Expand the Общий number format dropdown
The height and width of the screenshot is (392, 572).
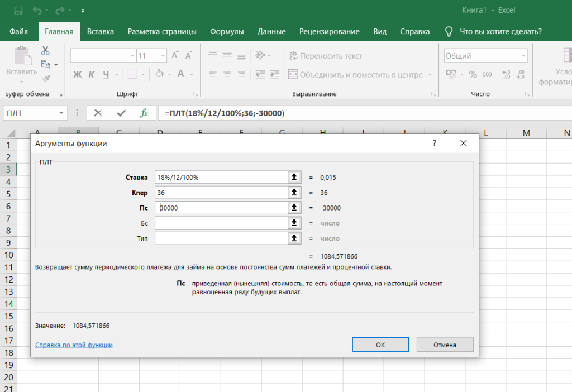[x=523, y=56]
